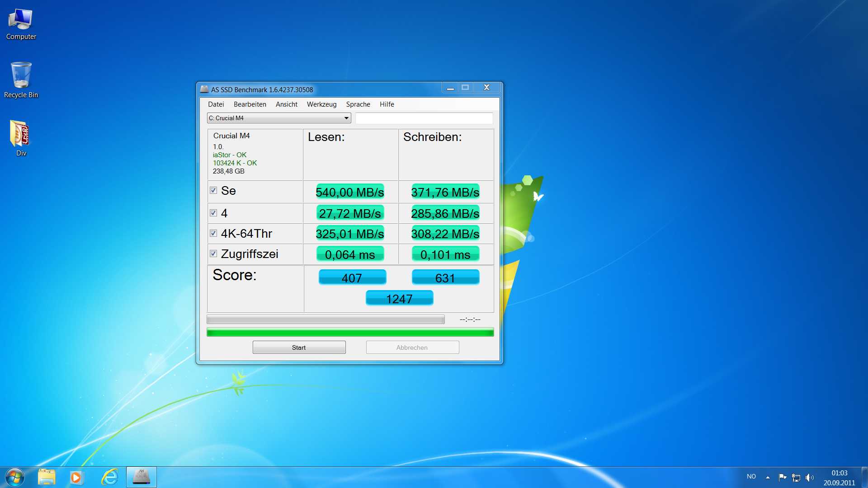Click the read score 407
This screenshot has width=868, height=488.
coord(352,277)
